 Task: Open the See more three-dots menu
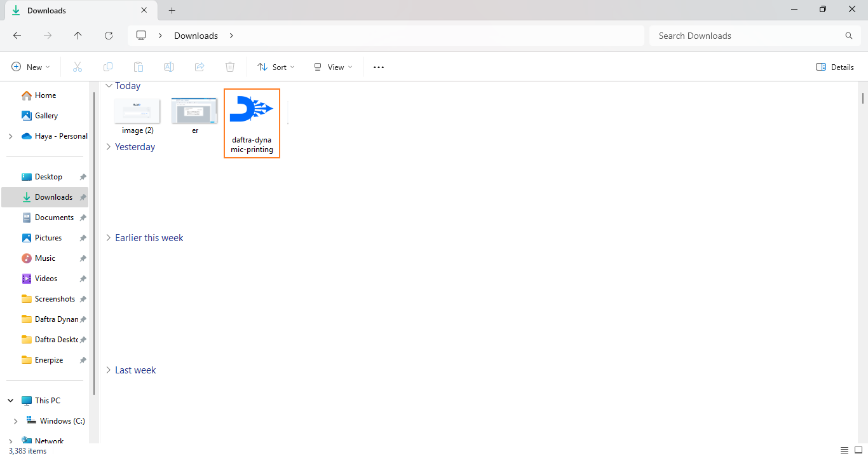(379, 67)
